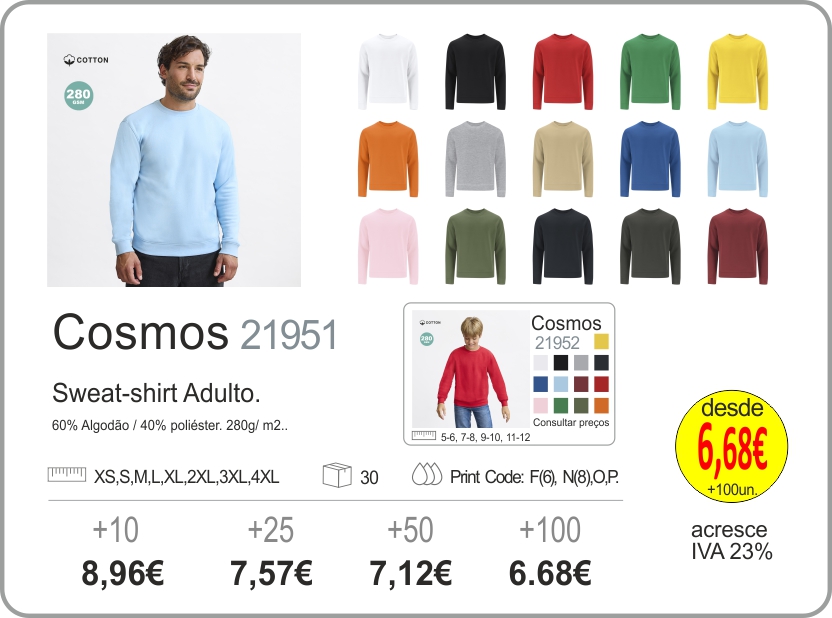832x618 pixels.
Task: Select the black sweatshirt image
Action: tap(475, 72)
